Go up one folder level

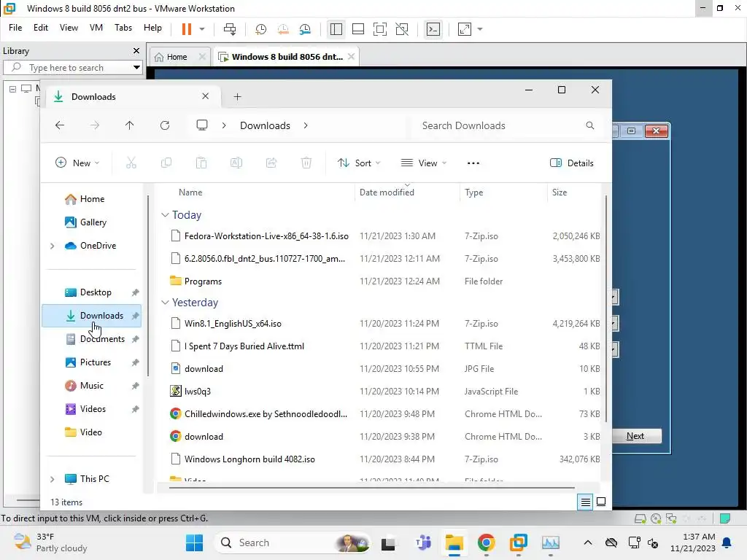tap(130, 125)
